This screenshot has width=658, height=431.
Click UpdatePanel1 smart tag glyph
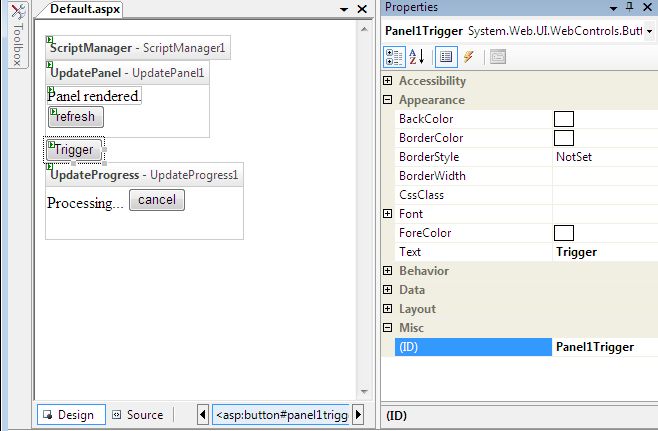49,65
